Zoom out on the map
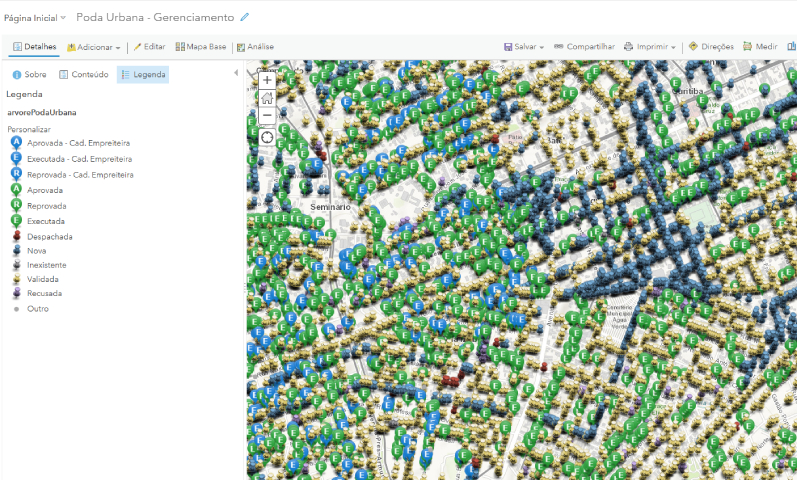This screenshot has width=797, height=480. [267, 115]
